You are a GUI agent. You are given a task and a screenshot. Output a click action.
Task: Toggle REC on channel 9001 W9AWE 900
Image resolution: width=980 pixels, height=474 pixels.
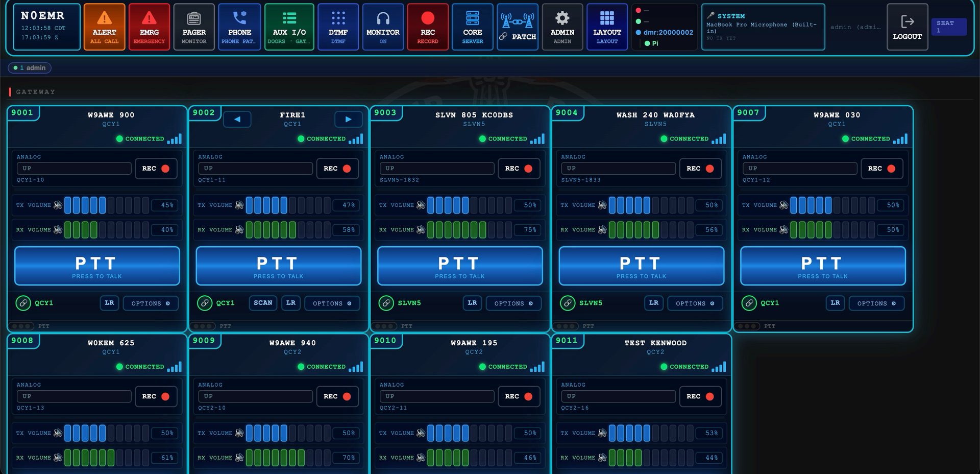(156, 169)
